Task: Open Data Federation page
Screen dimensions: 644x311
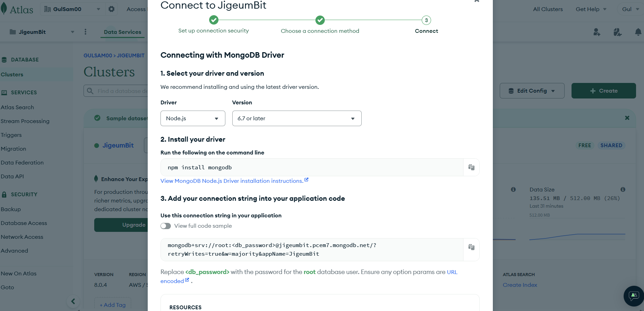Action: pyautogui.click(x=22, y=162)
